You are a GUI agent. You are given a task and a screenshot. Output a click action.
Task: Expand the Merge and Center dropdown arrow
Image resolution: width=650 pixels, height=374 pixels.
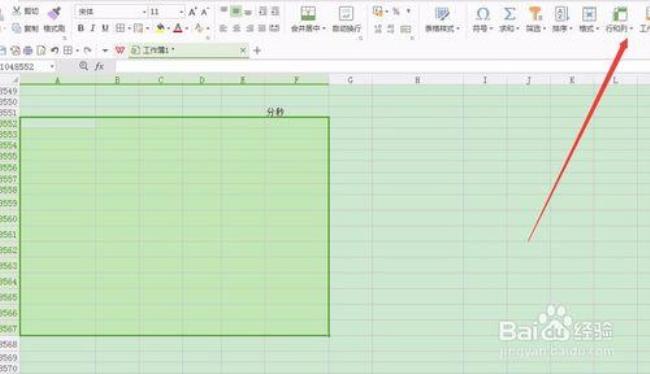(x=324, y=29)
